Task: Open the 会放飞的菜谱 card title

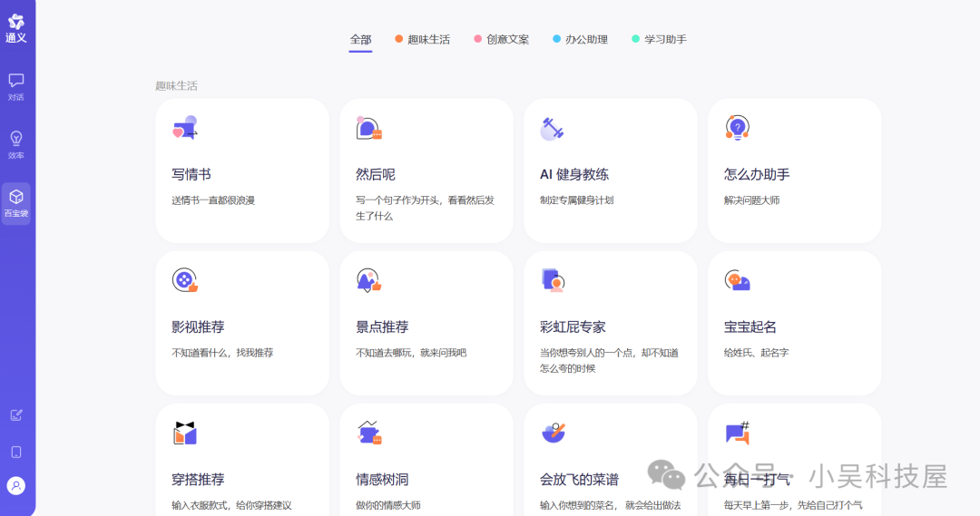Action: pos(579,479)
